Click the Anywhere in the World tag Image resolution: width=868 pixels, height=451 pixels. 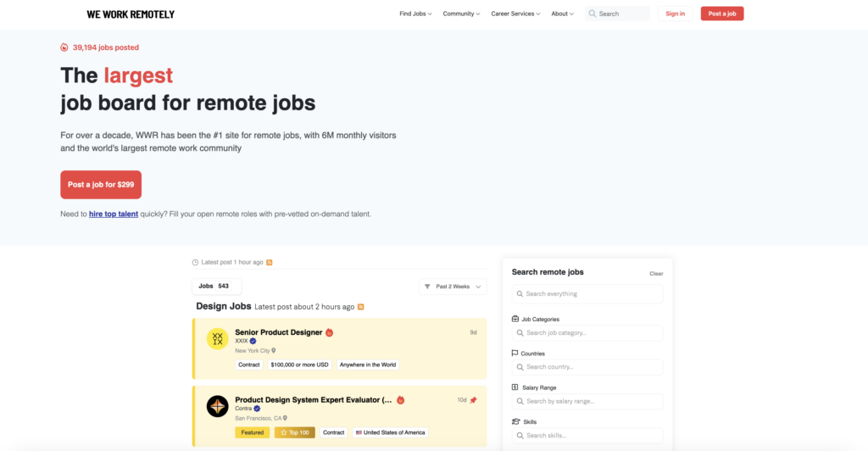click(368, 365)
